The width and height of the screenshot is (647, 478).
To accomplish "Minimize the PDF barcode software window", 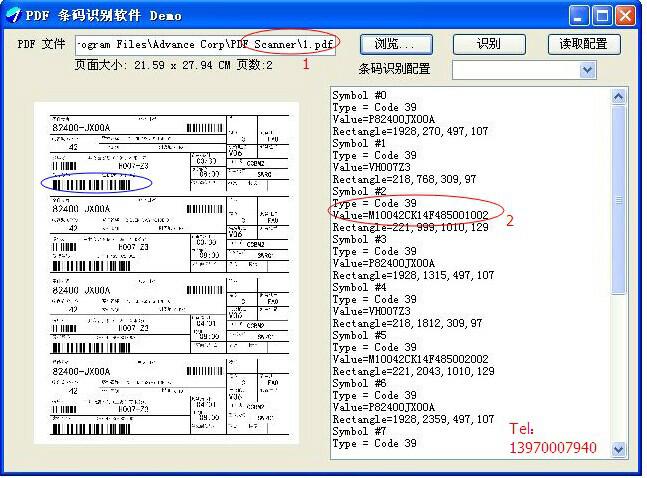I will [x=579, y=16].
